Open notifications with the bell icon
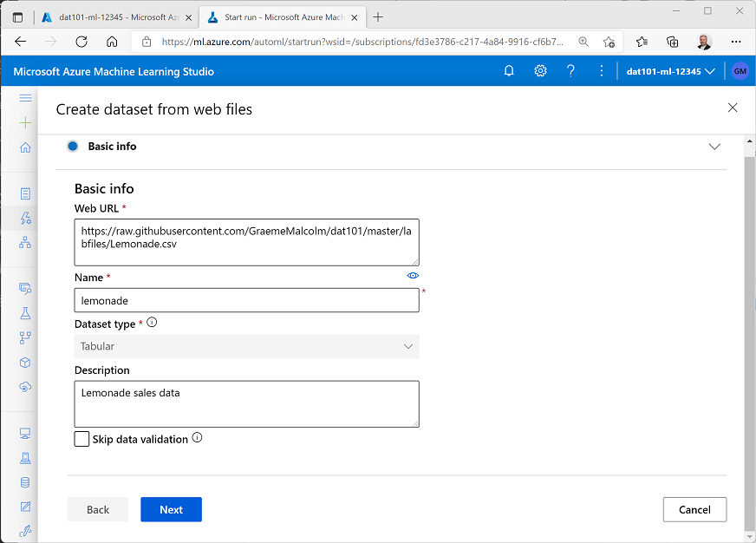This screenshot has width=756, height=543. pos(509,70)
